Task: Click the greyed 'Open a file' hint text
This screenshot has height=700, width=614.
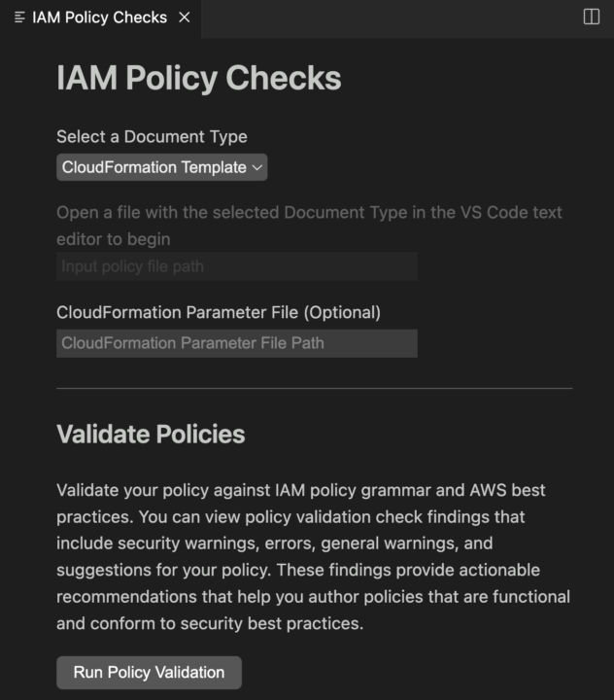Action: click(x=309, y=226)
